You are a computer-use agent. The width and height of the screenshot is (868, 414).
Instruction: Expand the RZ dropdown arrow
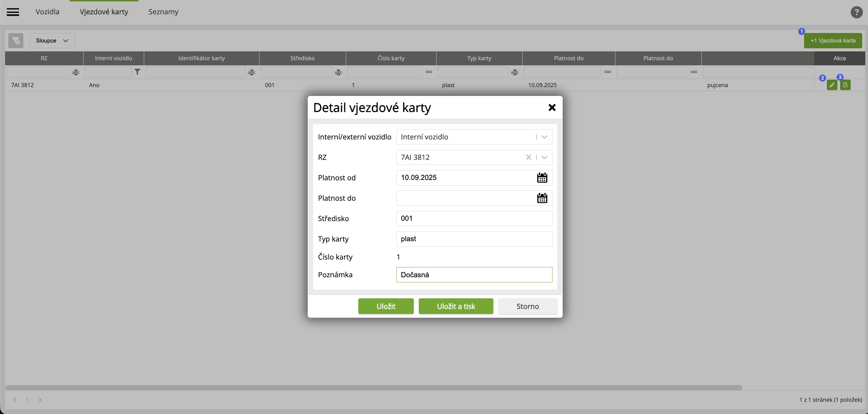pos(544,157)
